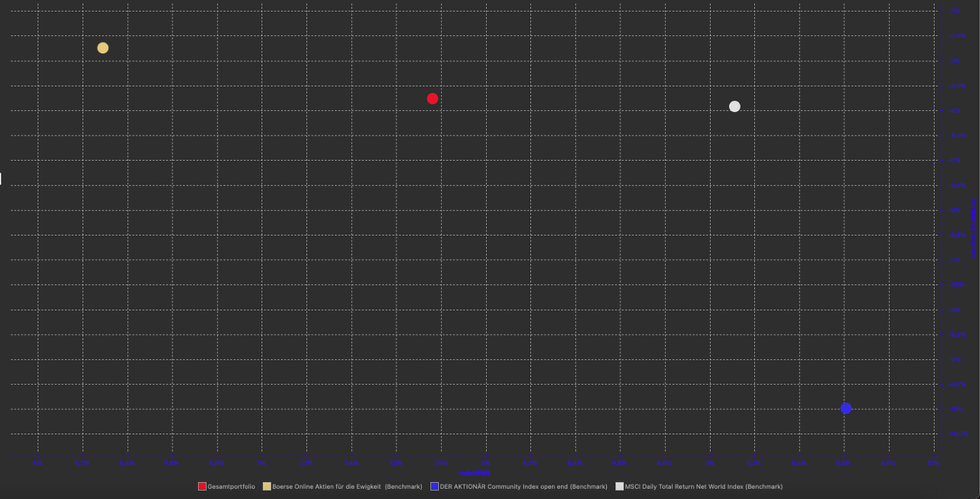The height and width of the screenshot is (499, 980).
Task: Toggle MSCI Daily Total Return legend label
Action: point(704,486)
